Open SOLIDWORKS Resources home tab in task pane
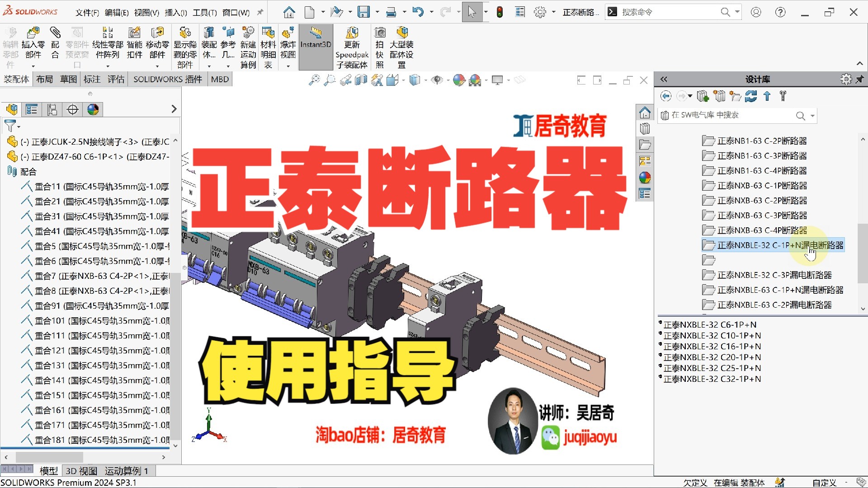The width and height of the screenshot is (868, 488). [645, 112]
